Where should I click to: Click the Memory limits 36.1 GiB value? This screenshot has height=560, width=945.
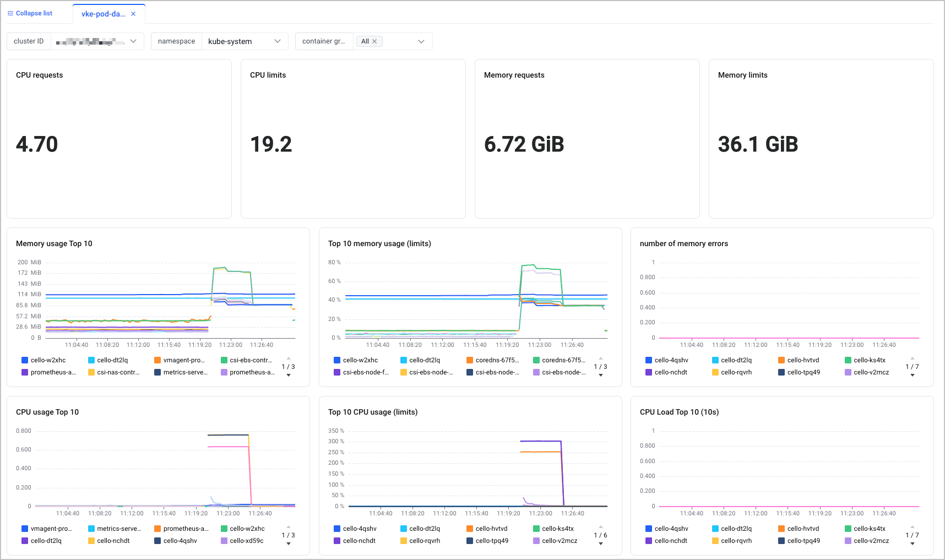758,144
